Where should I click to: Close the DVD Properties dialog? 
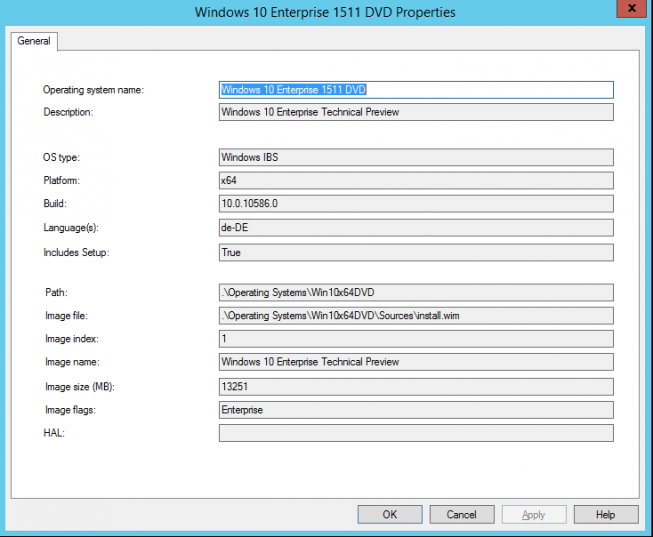point(631,8)
